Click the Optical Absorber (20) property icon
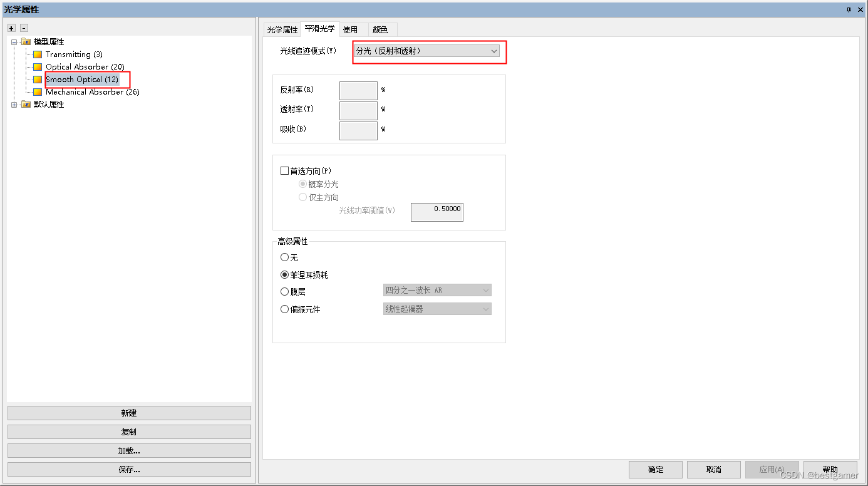The image size is (868, 486). coord(38,67)
